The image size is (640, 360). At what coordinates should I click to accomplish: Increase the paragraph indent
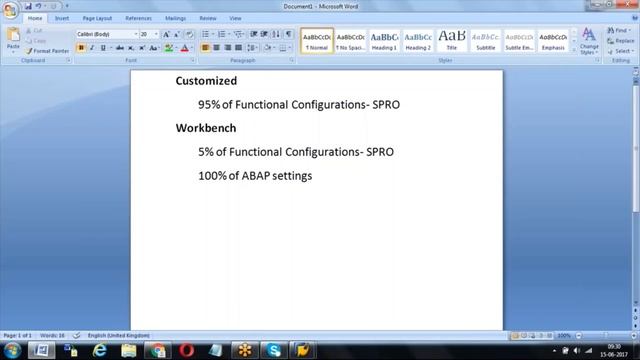click(x=264, y=34)
